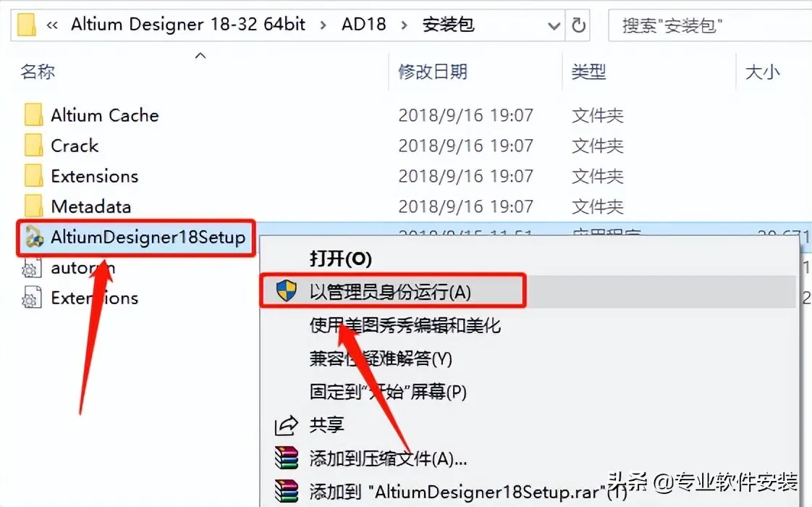Choose 兼容性疑难解答(Y) in the context menu
Image resolution: width=812 pixels, height=507 pixels.
[381, 359]
